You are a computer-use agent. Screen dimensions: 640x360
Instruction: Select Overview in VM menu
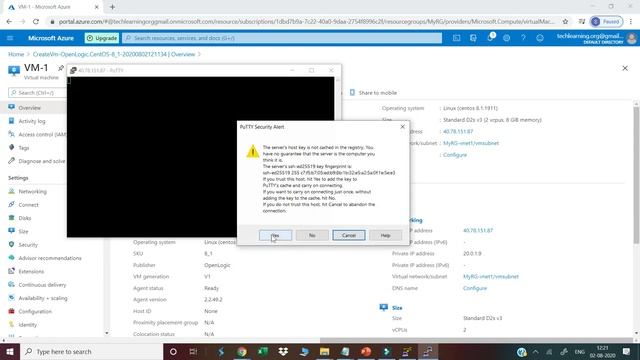(x=29, y=108)
